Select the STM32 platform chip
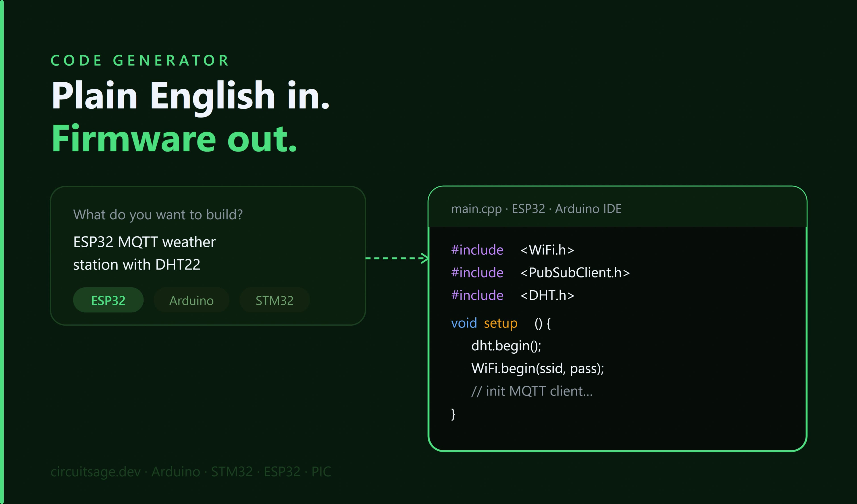Image resolution: width=857 pixels, height=504 pixels. pyautogui.click(x=275, y=300)
